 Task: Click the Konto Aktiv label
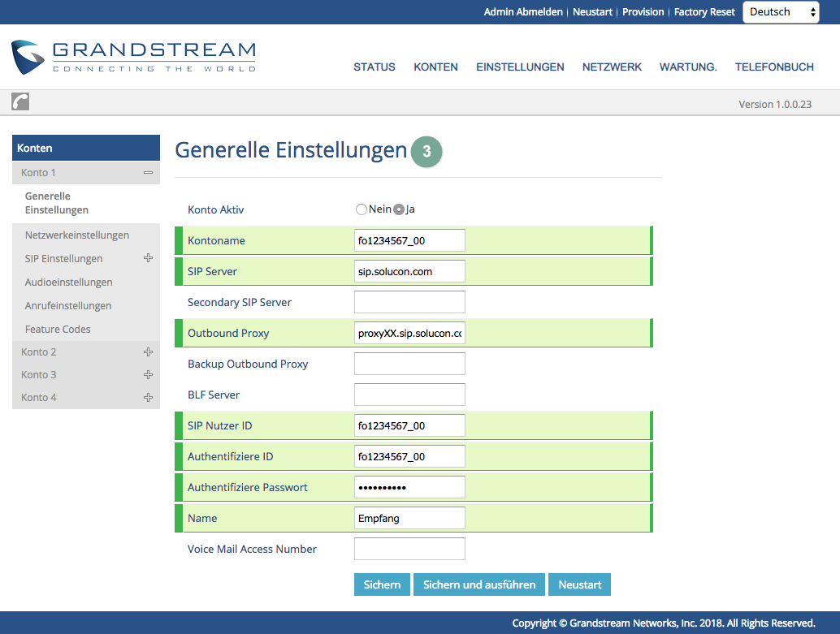click(215, 210)
